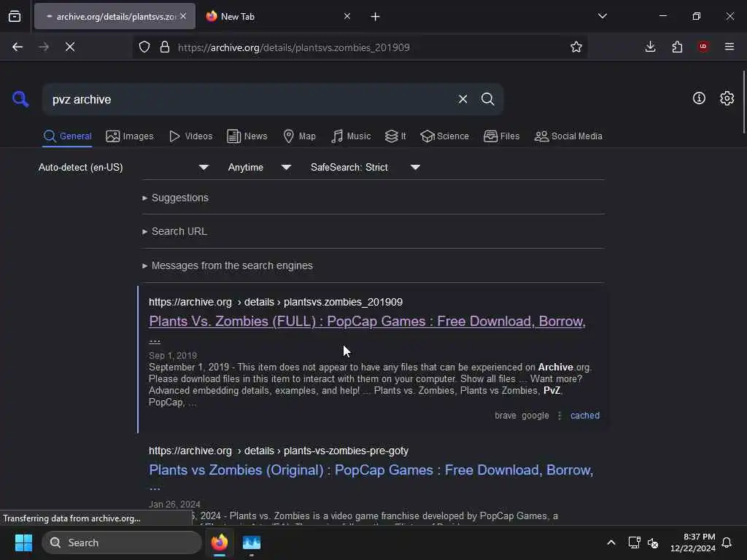The height and width of the screenshot is (560, 747).
Task: Bookmark this page with star icon
Action: [576, 47]
